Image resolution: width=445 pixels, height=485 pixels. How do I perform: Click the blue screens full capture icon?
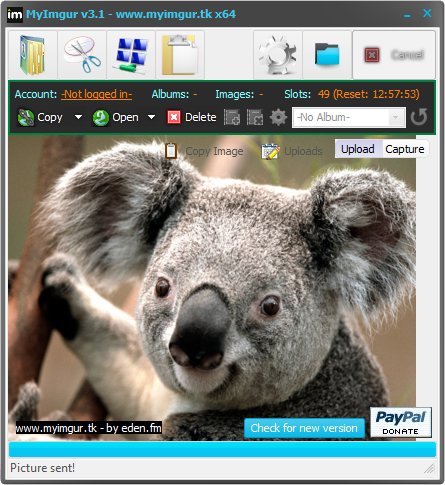pos(131,55)
